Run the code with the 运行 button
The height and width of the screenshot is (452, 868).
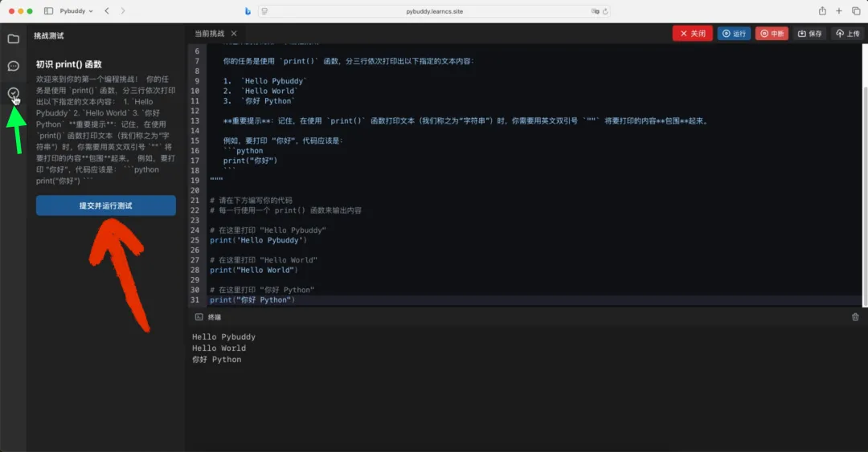point(734,34)
